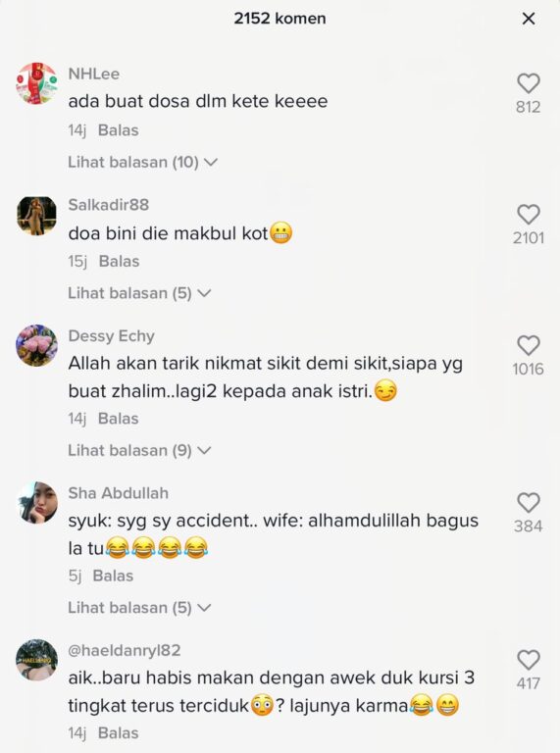
Task: Tap the heart on Dessy Echy's comment
Action: pyautogui.click(x=529, y=346)
